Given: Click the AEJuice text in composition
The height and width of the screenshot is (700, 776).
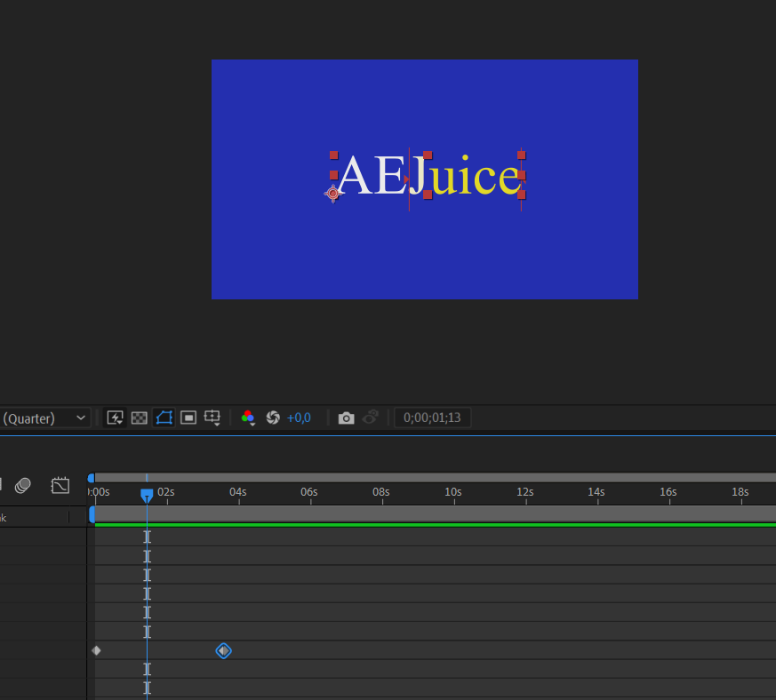Looking at the screenshot, I should 429,176.
